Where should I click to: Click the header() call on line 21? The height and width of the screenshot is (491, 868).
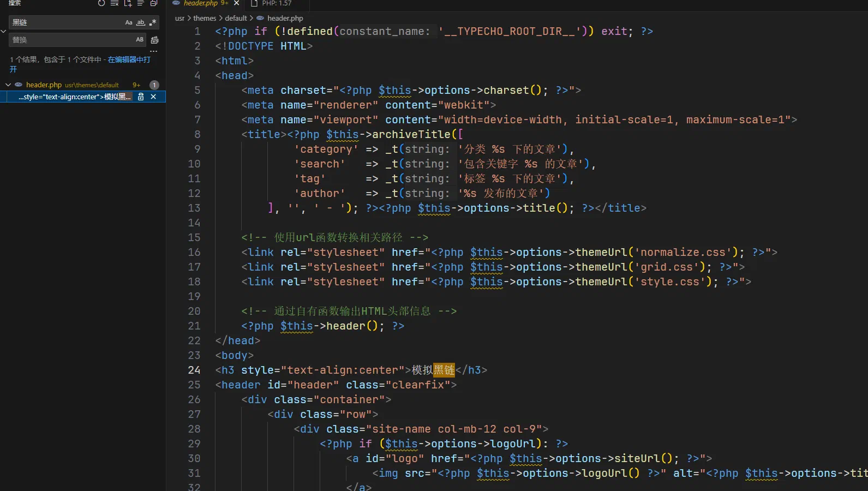click(352, 326)
